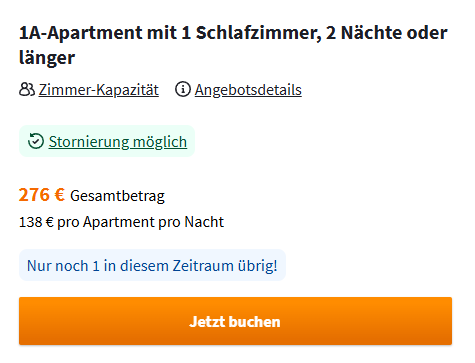Click the 2 Nächte oder part of heading
The image size is (475, 363).
(x=387, y=33)
